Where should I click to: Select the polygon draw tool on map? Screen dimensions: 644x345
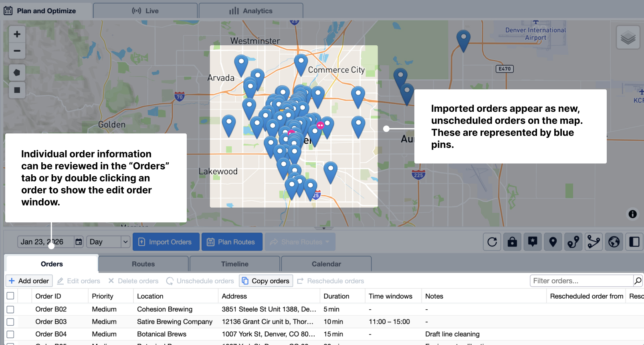tap(17, 73)
